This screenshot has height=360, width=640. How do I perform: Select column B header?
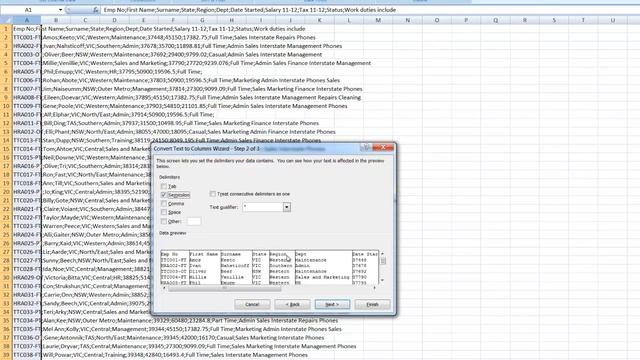(x=56, y=20)
